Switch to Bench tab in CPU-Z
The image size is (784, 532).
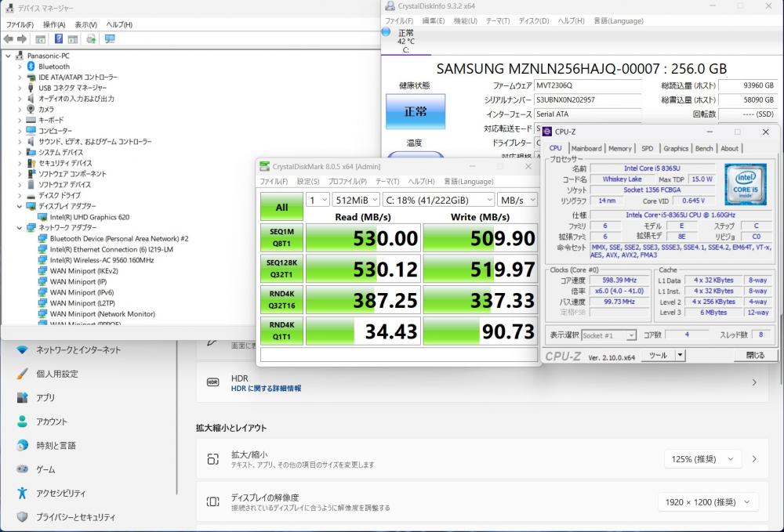click(x=704, y=148)
